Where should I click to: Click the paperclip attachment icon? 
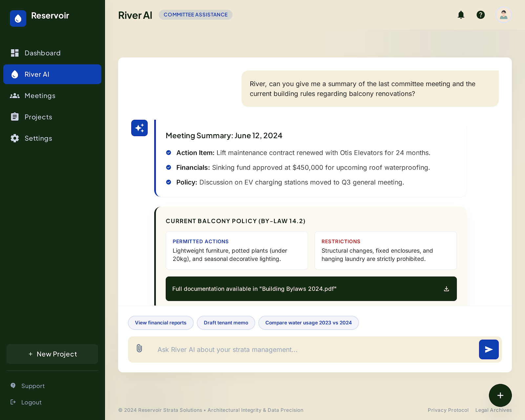[x=139, y=348]
